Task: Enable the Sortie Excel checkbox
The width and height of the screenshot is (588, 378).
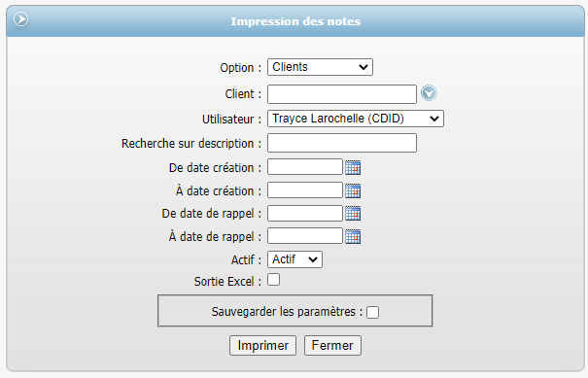Action: point(274,280)
